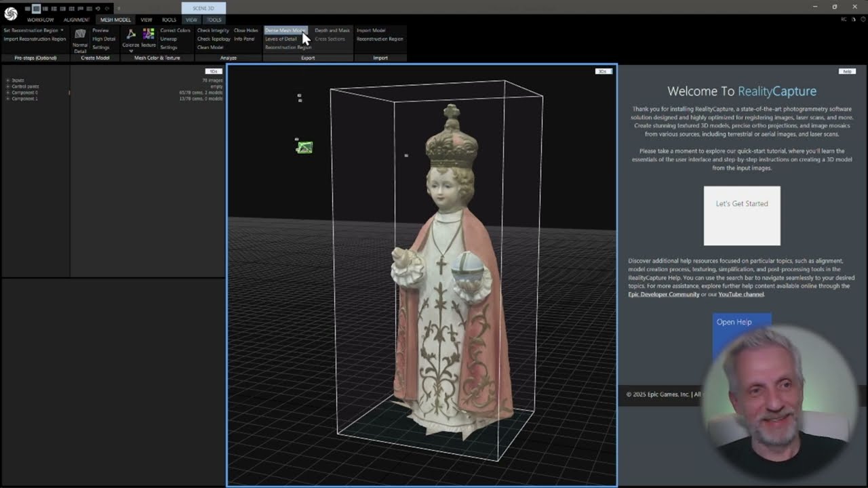The height and width of the screenshot is (488, 868).
Task: Click Reconstruction Region in Import group
Action: [380, 39]
